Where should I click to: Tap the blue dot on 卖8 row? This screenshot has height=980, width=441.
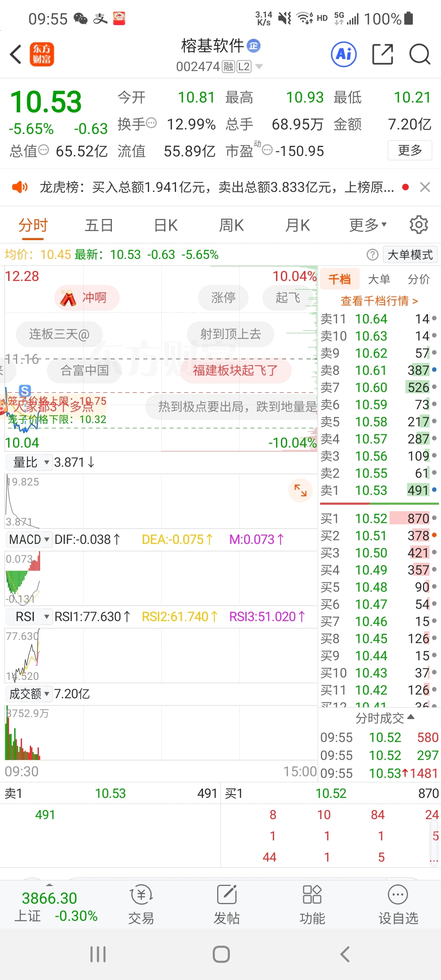coord(434,370)
